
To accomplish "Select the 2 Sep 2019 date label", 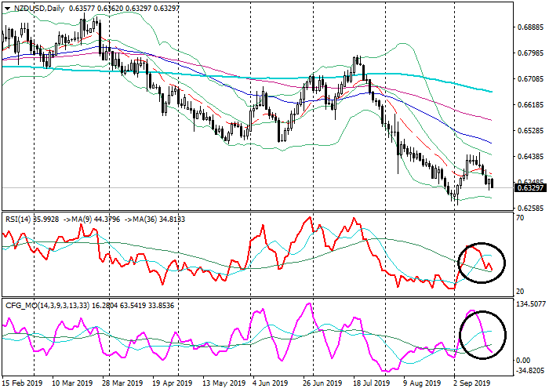I will [x=473, y=384].
